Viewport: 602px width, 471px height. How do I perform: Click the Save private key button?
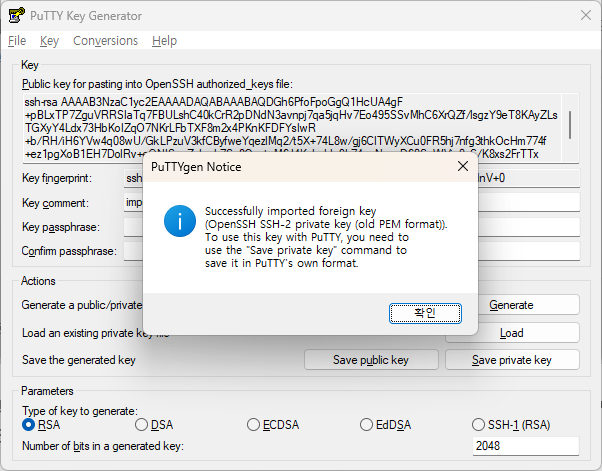[512, 360]
